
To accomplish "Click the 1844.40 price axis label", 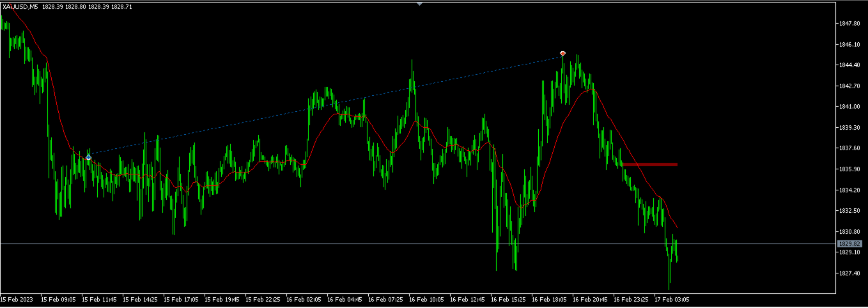I will pyautogui.click(x=849, y=65).
